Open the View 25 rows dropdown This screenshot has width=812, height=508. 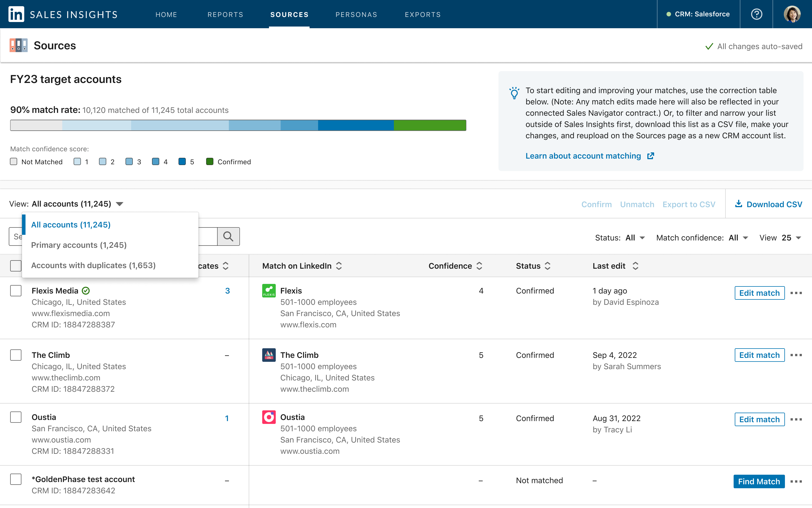pyautogui.click(x=780, y=238)
